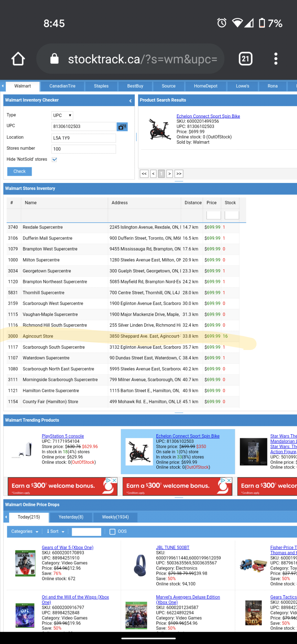
Task: Click the ad close X on first banner
Action: 114,480
